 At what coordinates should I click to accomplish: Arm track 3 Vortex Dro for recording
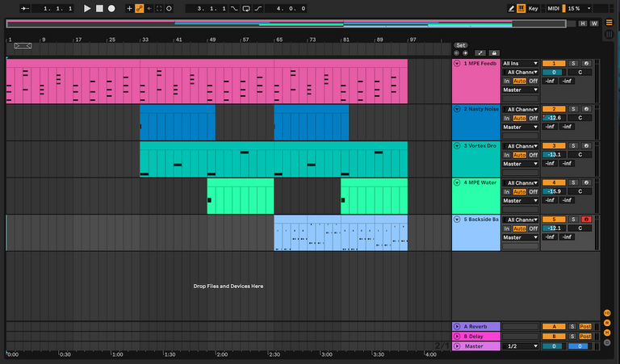[x=586, y=146]
